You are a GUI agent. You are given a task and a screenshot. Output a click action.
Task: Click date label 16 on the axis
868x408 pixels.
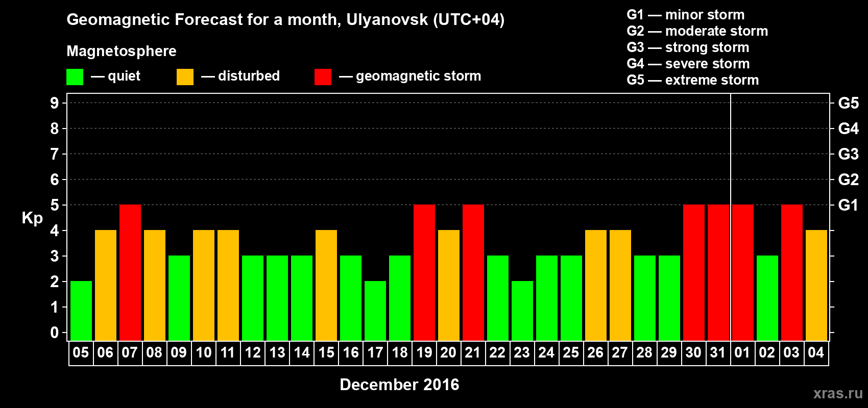(351, 352)
